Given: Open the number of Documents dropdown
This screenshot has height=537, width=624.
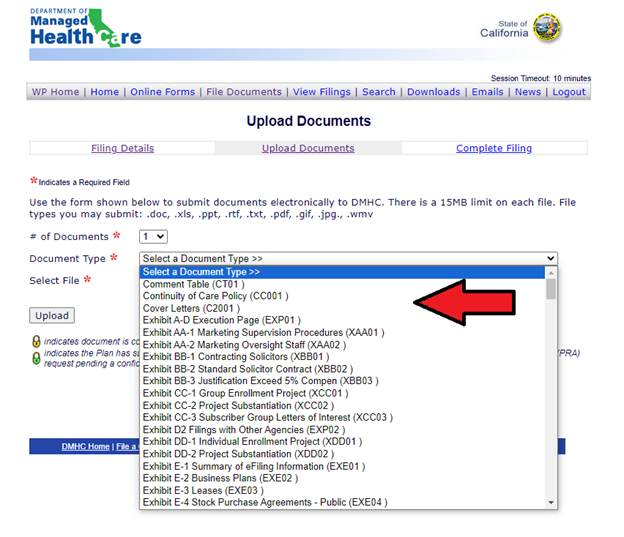Looking at the screenshot, I should point(153,237).
